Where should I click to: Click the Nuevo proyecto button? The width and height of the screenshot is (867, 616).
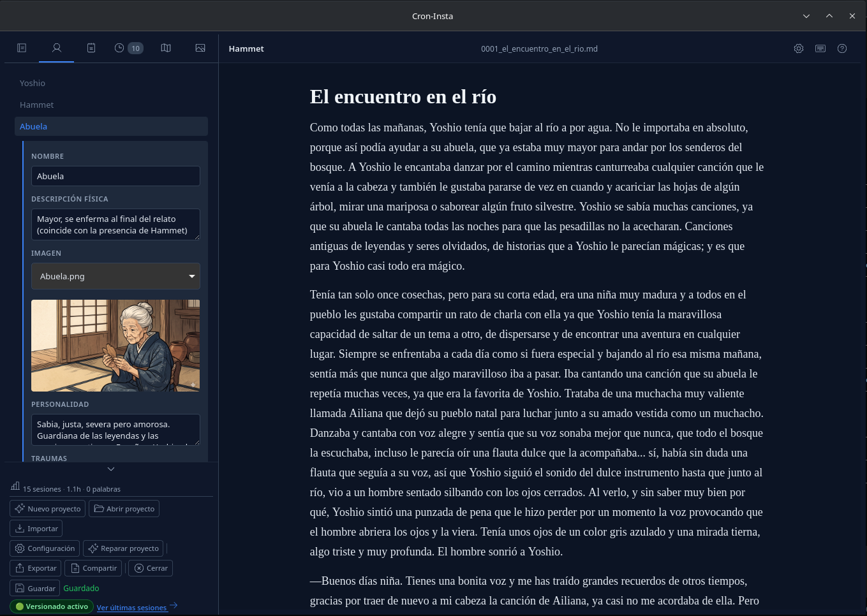48,509
